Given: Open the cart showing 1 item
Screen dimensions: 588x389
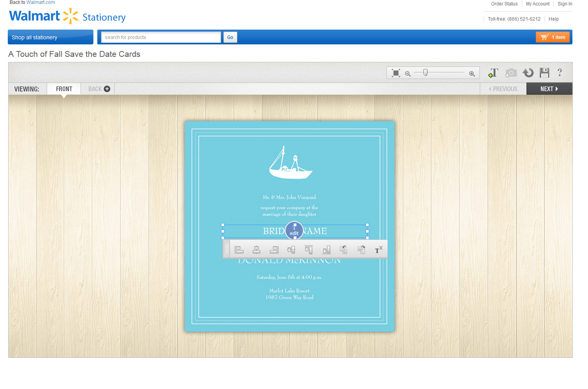Looking at the screenshot, I should pos(553,37).
